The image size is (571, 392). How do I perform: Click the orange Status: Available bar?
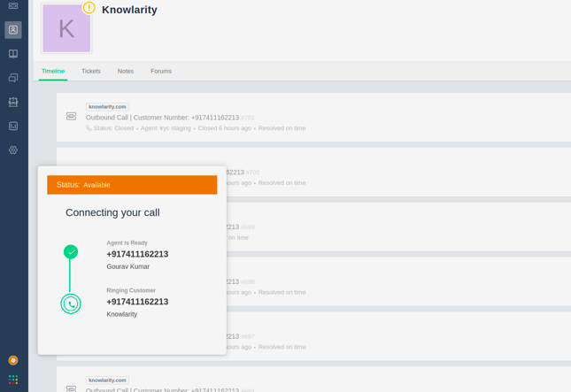[x=132, y=185]
